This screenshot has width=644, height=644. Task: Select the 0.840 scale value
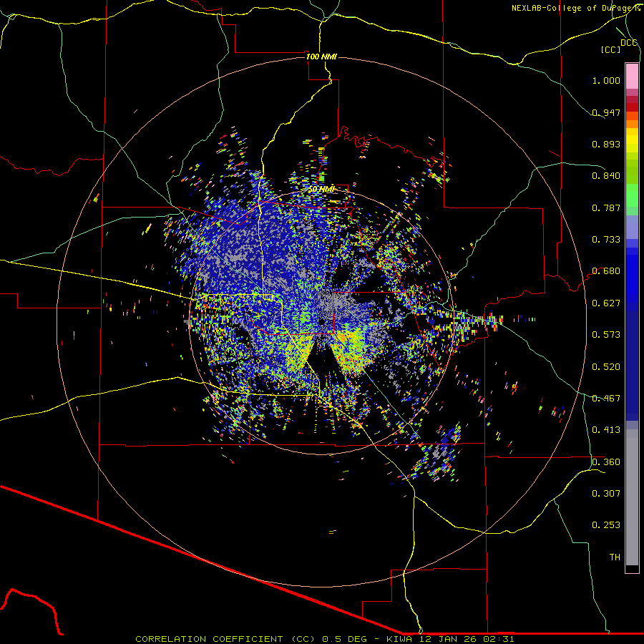pos(606,176)
